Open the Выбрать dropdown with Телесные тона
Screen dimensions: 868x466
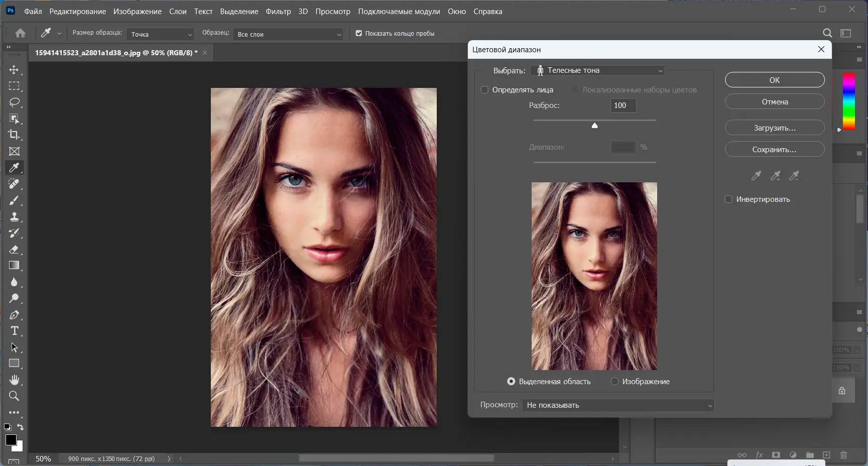[598, 71]
